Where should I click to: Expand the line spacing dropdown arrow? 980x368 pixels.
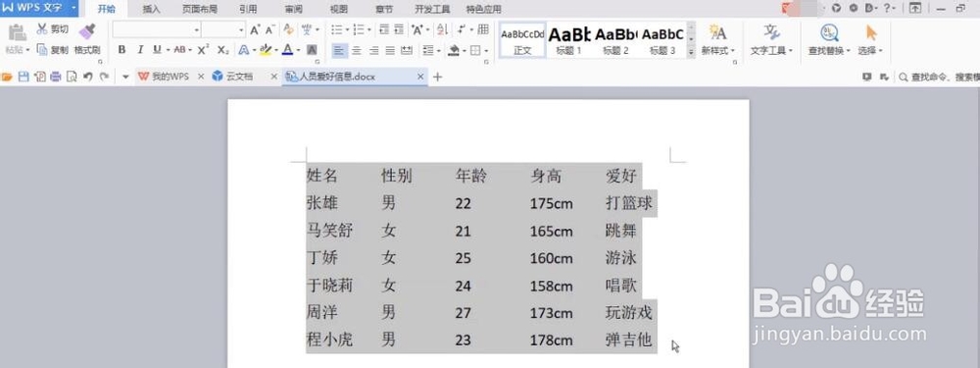[x=439, y=50]
